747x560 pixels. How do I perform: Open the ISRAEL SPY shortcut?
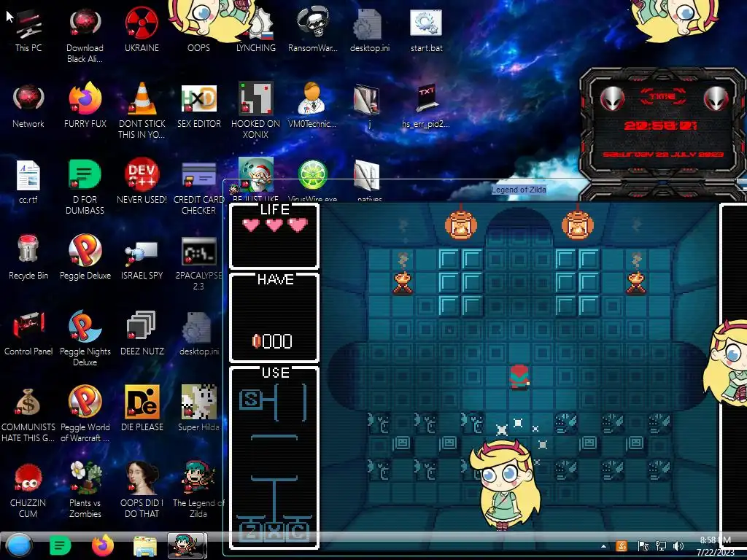142,259
